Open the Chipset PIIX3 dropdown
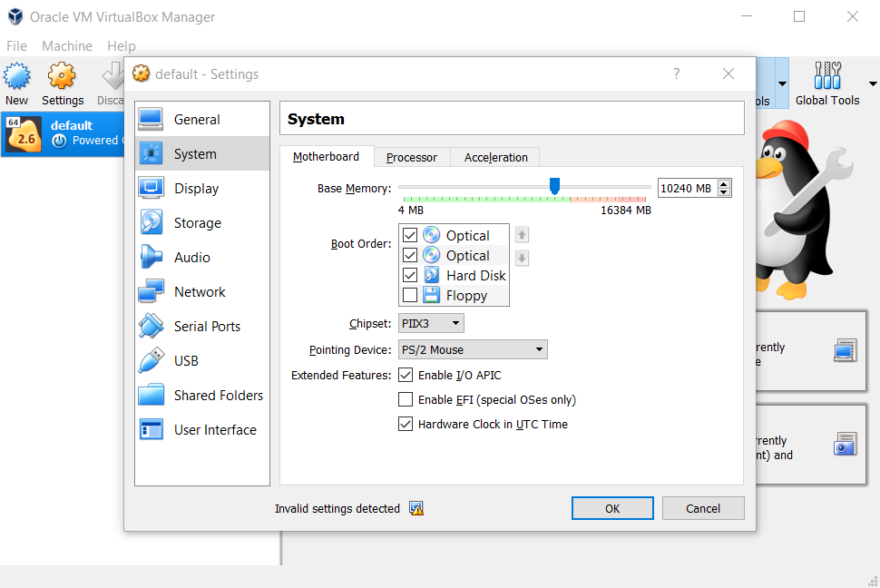 tap(431, 323)
